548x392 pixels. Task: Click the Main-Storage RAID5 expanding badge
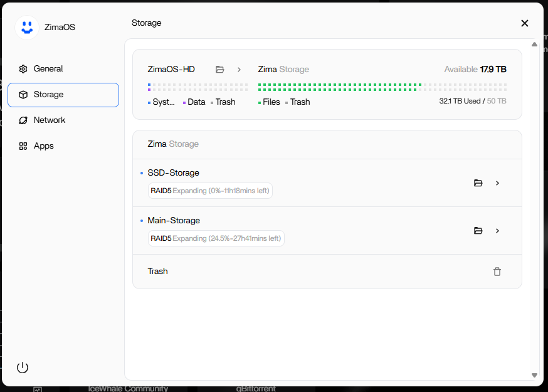pos(216,238)
